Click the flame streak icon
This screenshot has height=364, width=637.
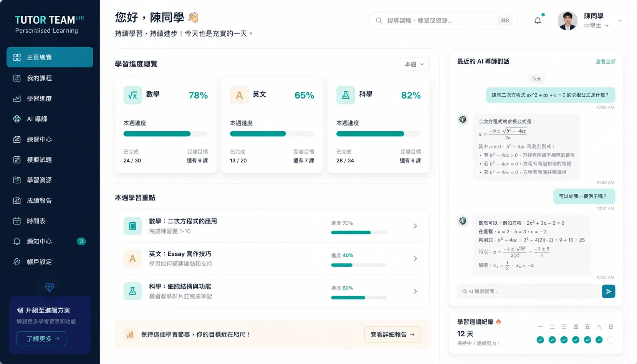pos(498,322)
